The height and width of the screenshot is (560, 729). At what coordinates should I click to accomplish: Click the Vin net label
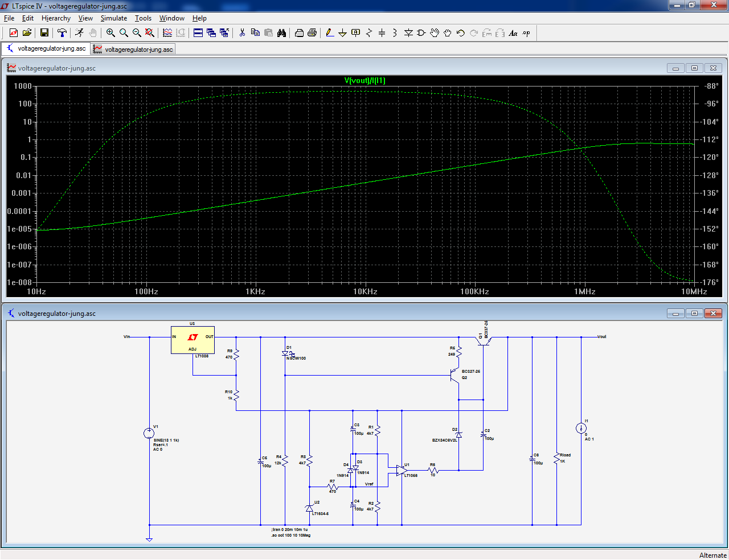(127, 336)
